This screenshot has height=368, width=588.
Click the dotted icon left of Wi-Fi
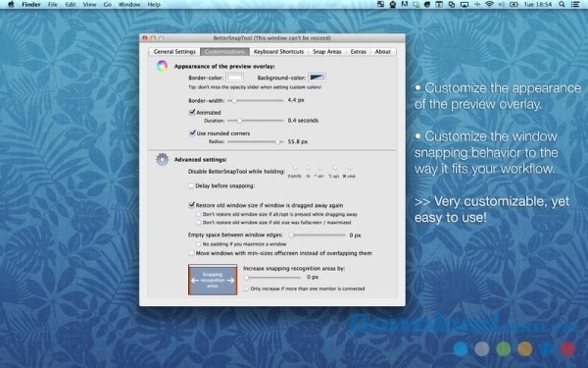point(477,5)
